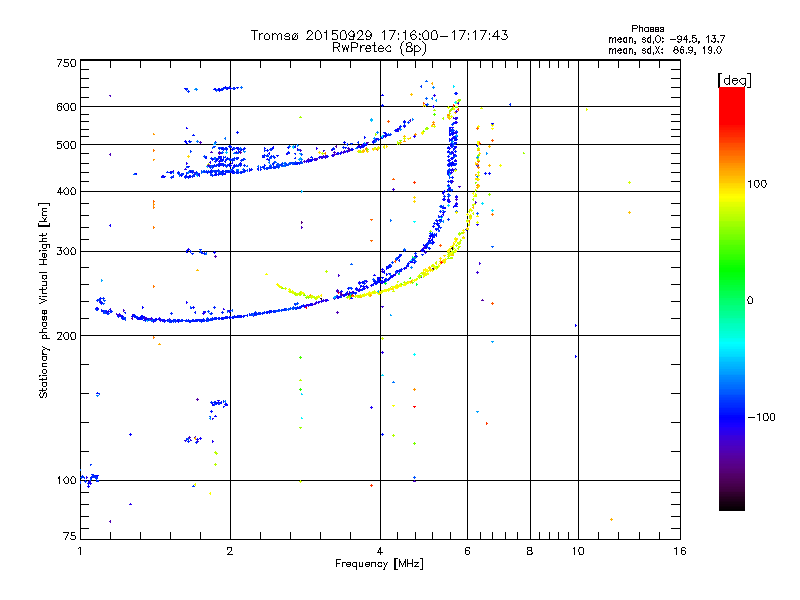This screenshot has width=800, height=600.
Task: Click the x-axis tick label '10'
Action: (578, 551)
